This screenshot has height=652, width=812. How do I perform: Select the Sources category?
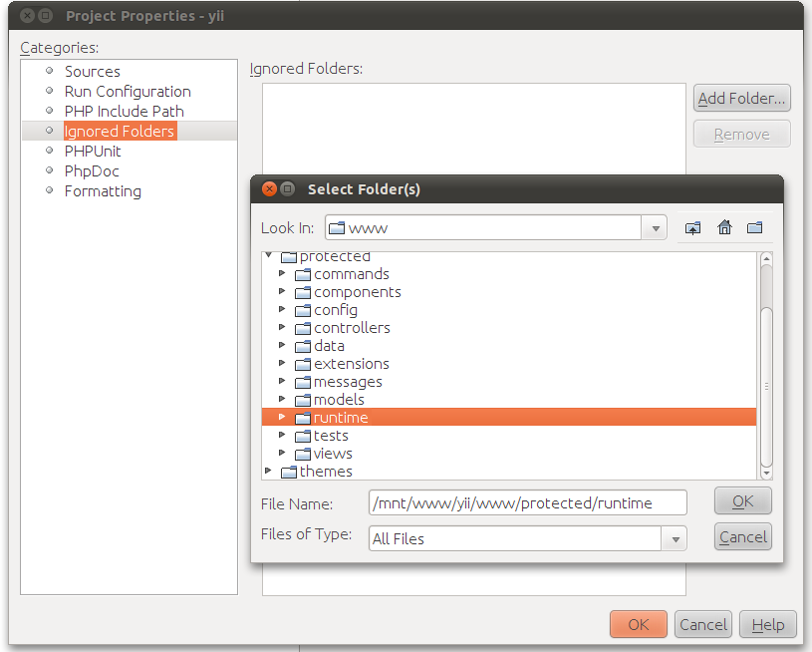pyautogui.click(x=92, y=72)
